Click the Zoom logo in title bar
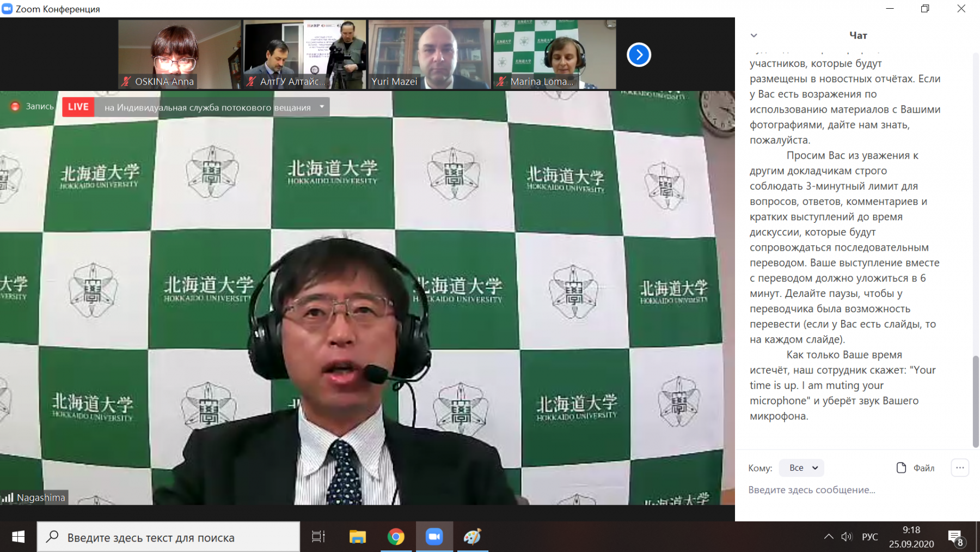 click(7, 9)
